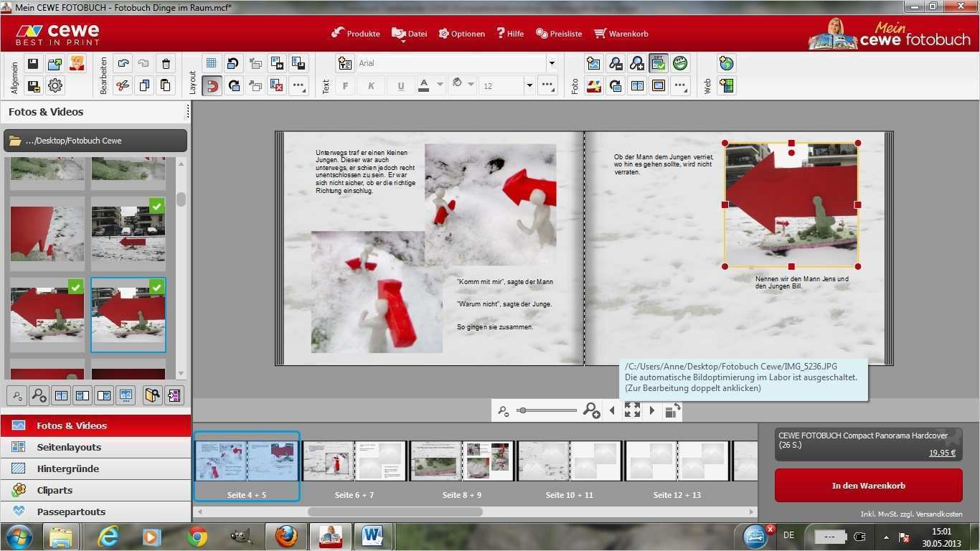Toggle underline text formatting

click(400, 85)
